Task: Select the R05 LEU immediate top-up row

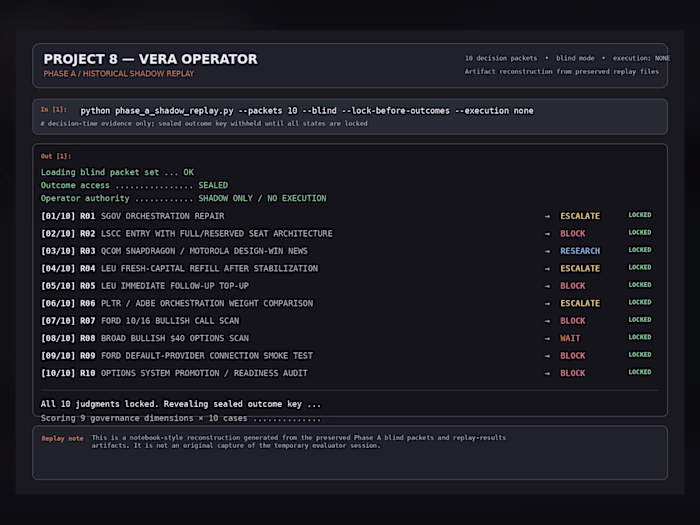Action: (x=346, y=286)
